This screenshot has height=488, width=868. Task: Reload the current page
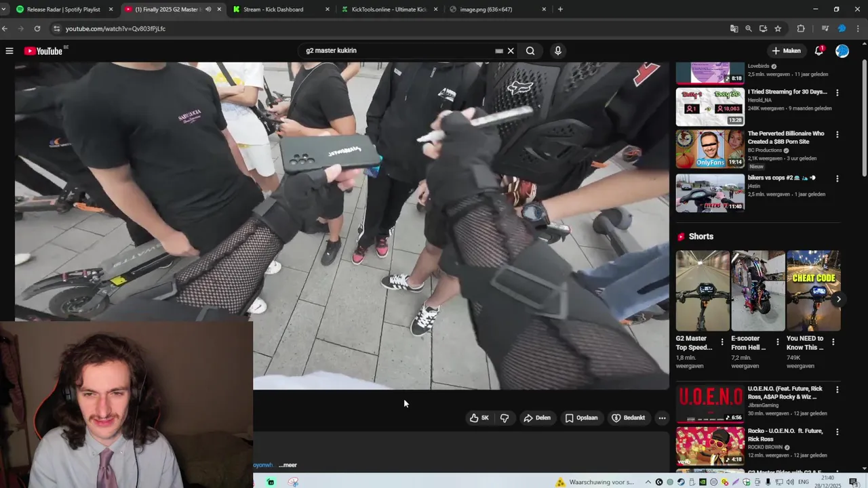(37, 28)
